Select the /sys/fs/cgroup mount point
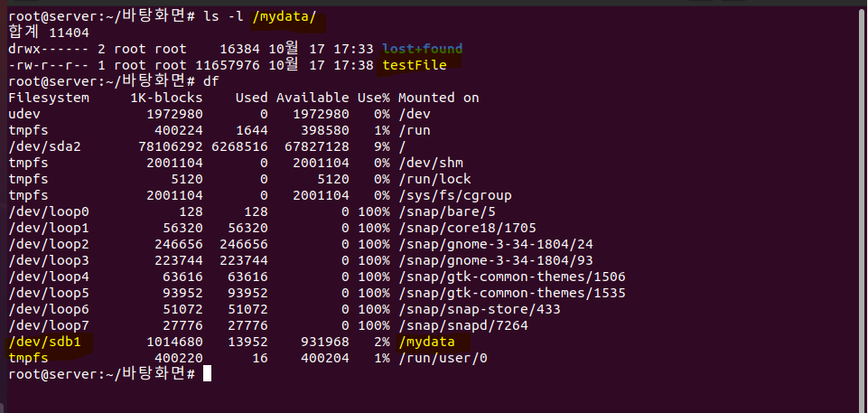The image size is (868, 413). click(x=455, y=195)
